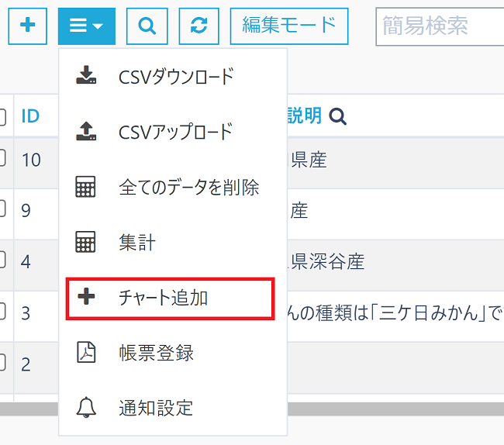
Task: Switch to 編集モード
Action: [x=288, y=26]
